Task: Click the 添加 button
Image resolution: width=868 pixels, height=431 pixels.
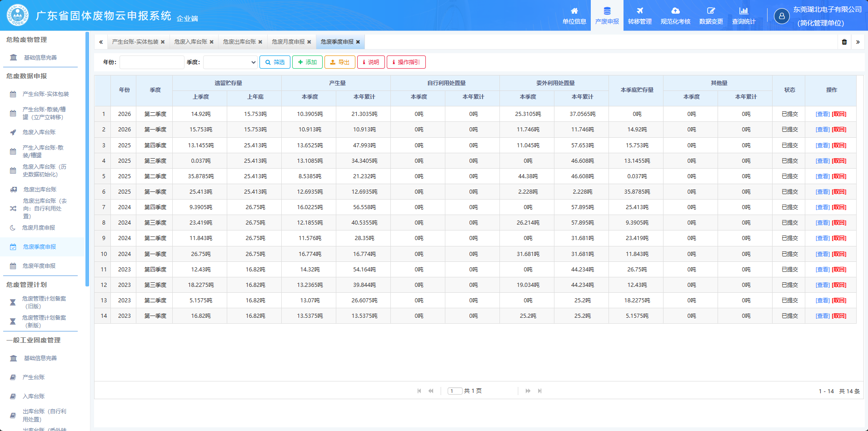Action: point(307,62)
